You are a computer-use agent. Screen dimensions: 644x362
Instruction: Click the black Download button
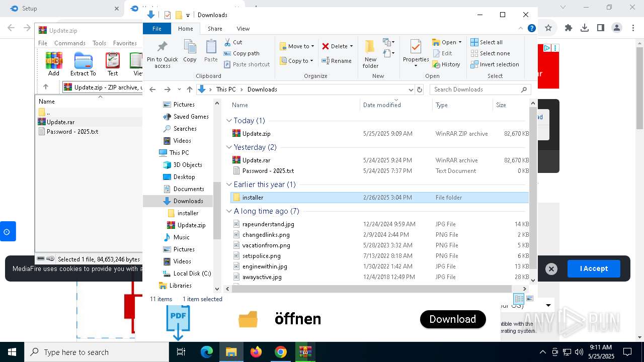coord(453,319)
